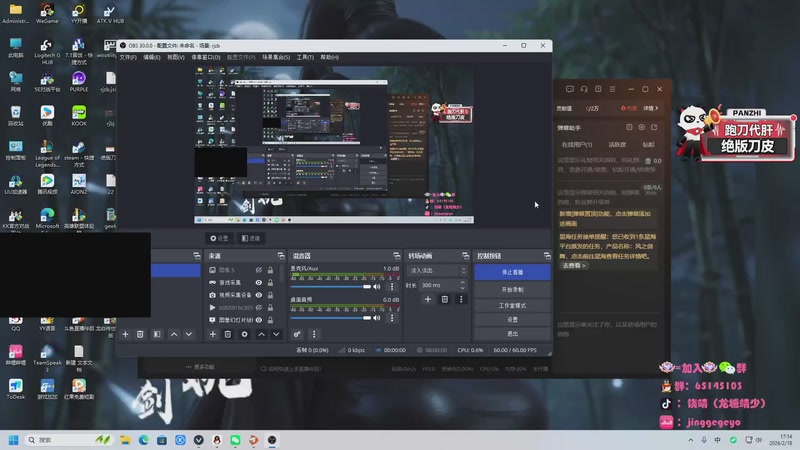Pop out the 来源 dock panel

(x=281, y=256)
